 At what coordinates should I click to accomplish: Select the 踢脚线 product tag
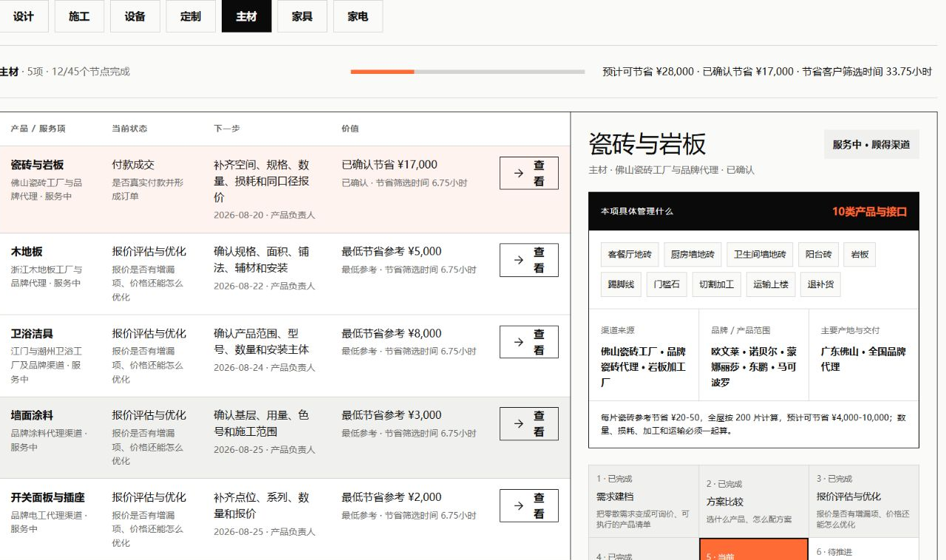pyautogui.click(x=621, y=284)
